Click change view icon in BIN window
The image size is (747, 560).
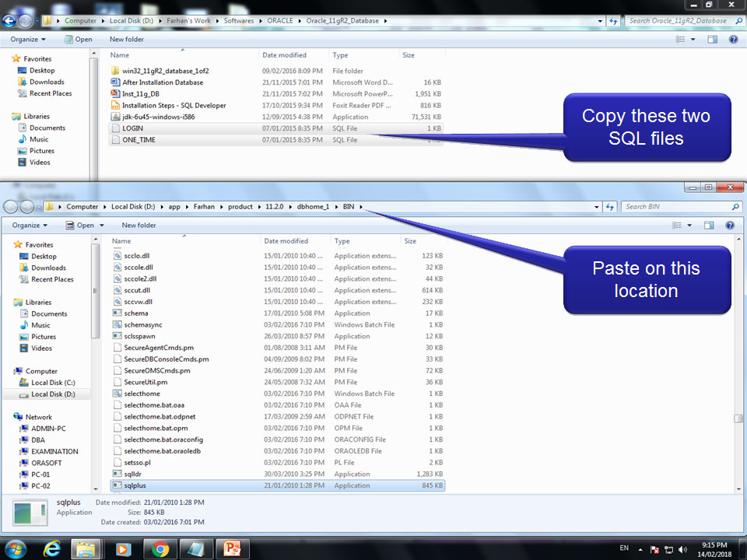tap(676, 226)
